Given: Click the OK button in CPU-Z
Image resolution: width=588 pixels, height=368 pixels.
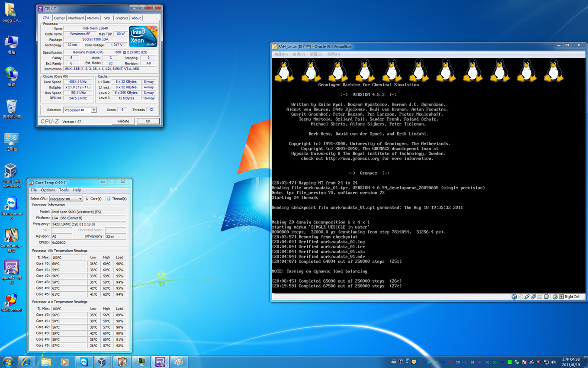Looking at the screenshot, I should click(x=148, y=121).
